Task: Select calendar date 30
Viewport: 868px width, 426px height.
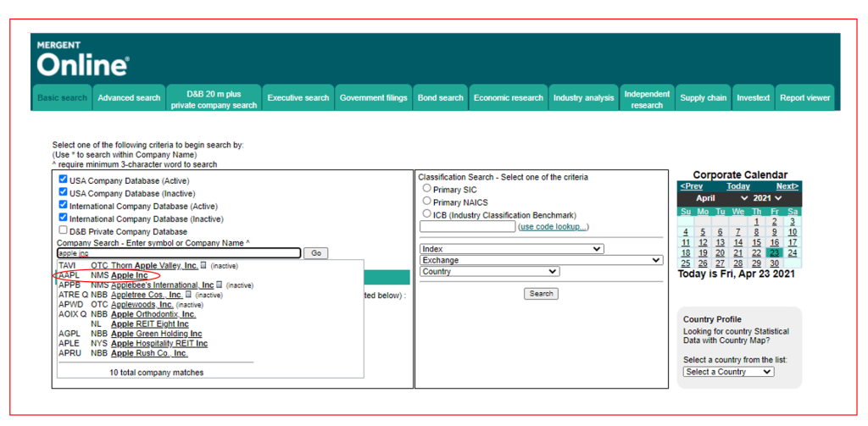Action: click(775, 263)
